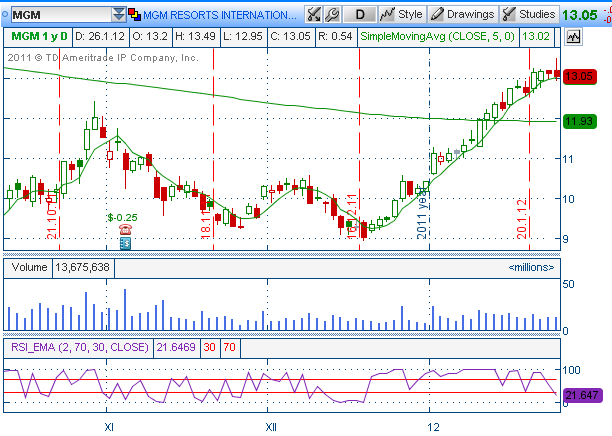Click the 12 year axis label

pos(433,427)
